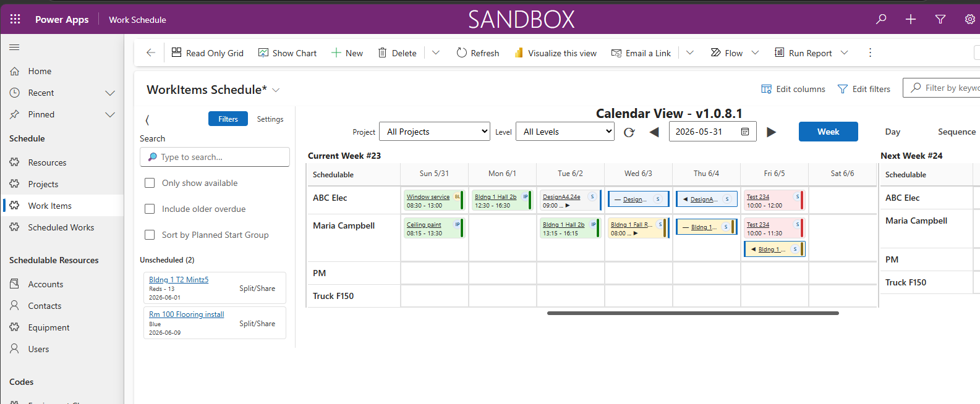Image resolution: width=980 pixels, height=404 pixels.
Task: Click the Type to search field
Action: 215,157
